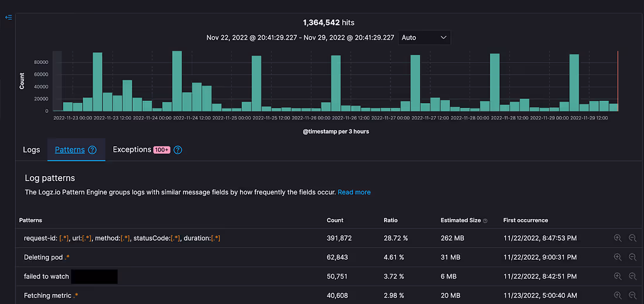The image size is (644, 304).
Task: Open the help icon next to Exceptions
Action: (177, 150)
